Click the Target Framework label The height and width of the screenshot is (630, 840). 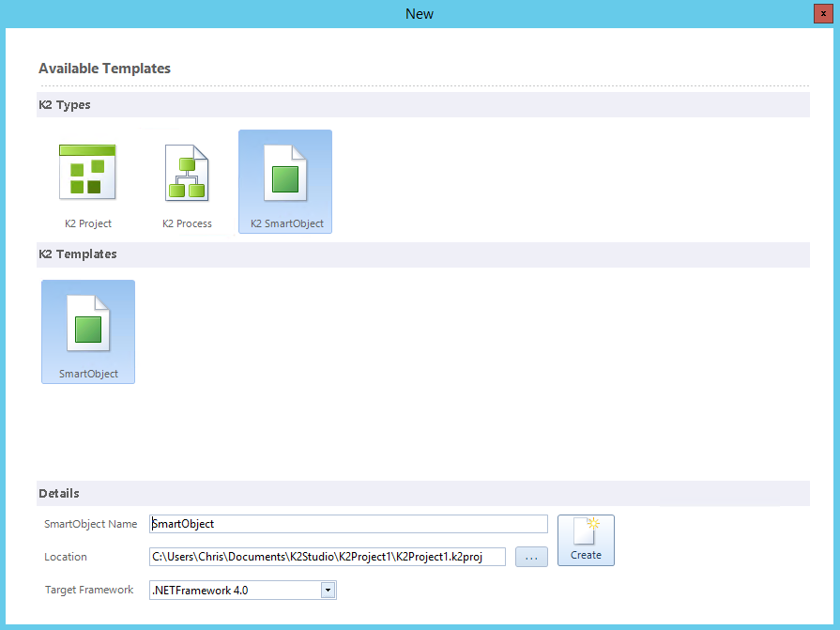89,590
